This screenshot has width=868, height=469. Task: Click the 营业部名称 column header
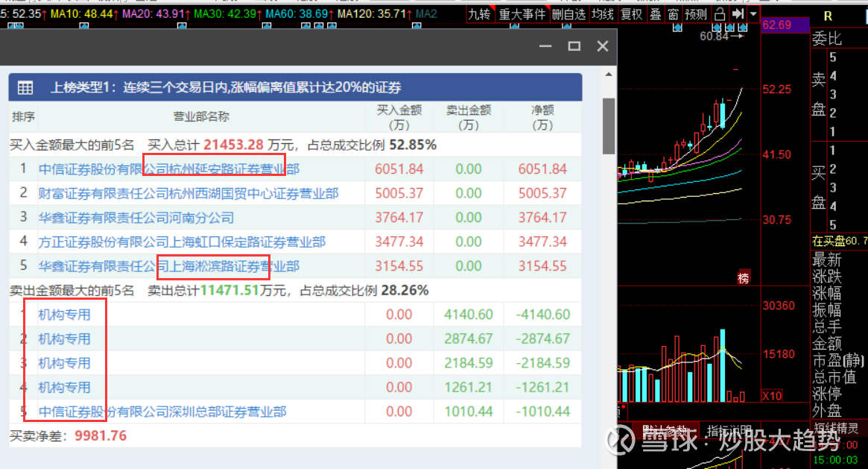201,117
